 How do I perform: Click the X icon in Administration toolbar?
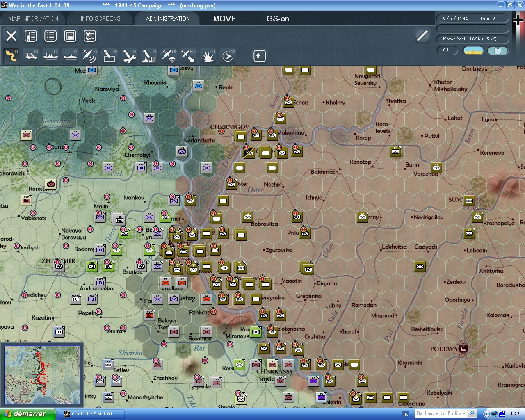coord(11,36)
